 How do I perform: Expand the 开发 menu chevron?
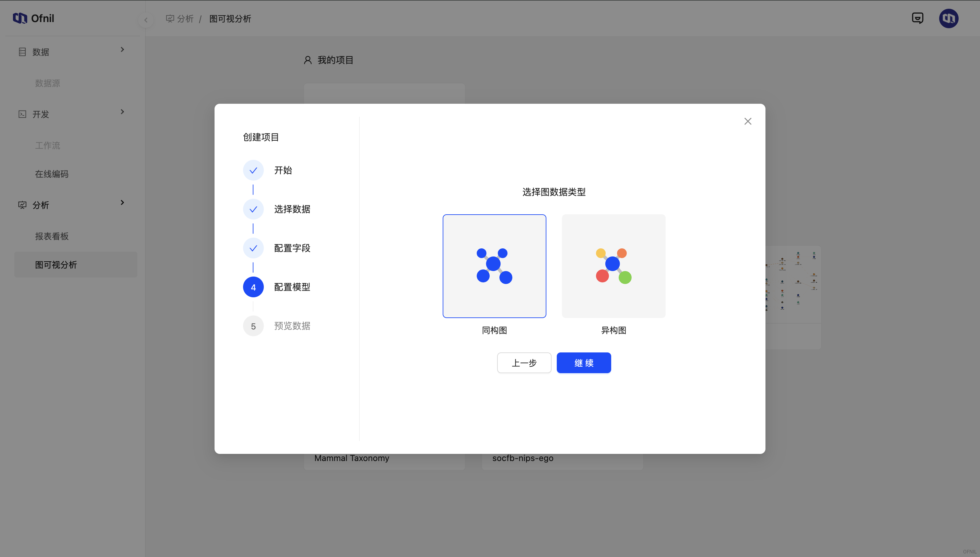pos(122,112)
